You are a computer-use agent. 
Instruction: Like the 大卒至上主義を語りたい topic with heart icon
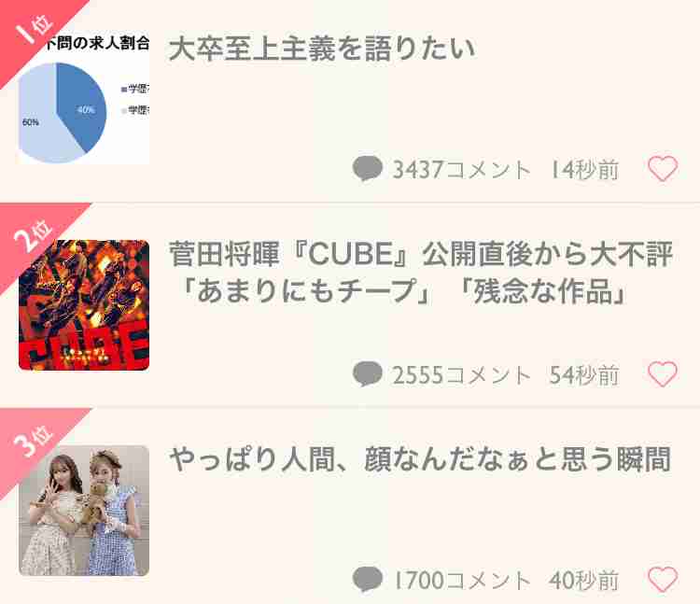[663, 169]
